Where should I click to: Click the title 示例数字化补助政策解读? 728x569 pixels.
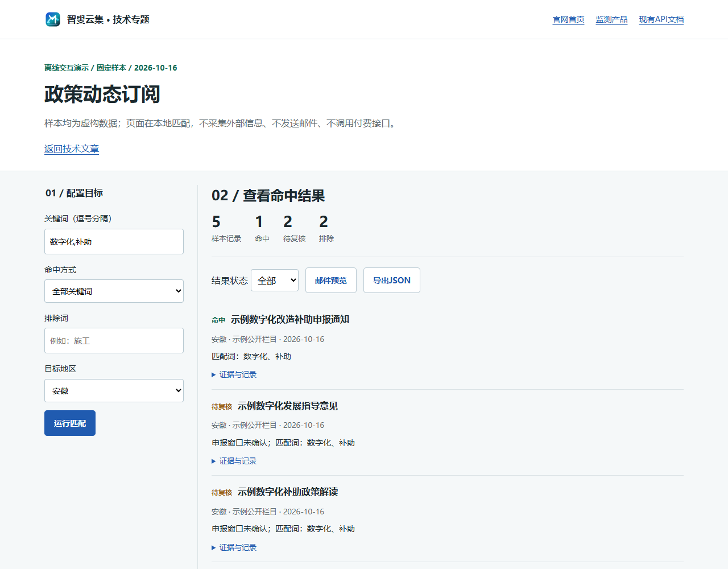pyautogui.click(x=288, y=492)
